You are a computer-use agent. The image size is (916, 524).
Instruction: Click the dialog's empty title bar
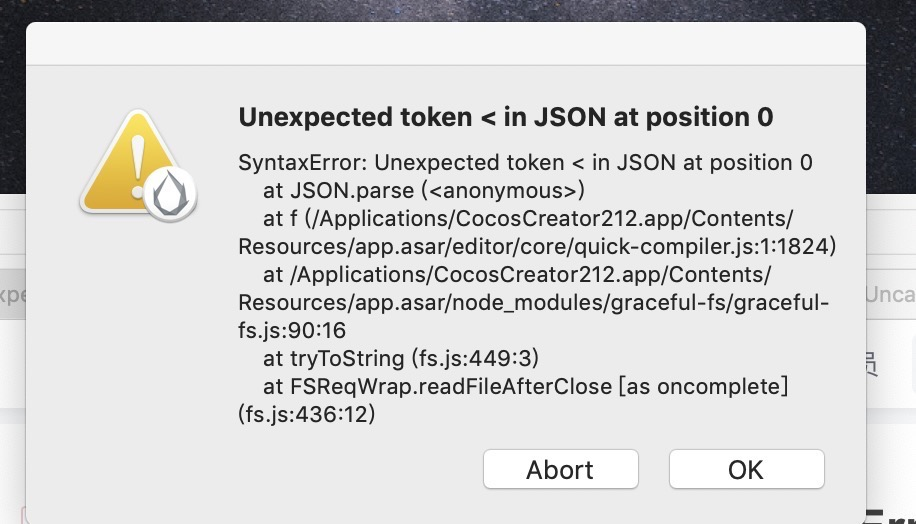445,44
